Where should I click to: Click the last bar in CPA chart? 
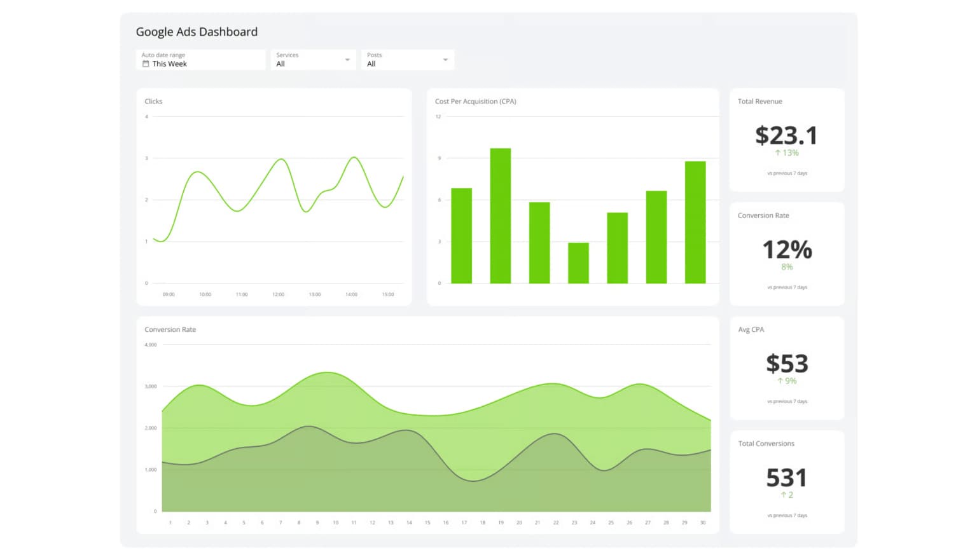(695, 222)
